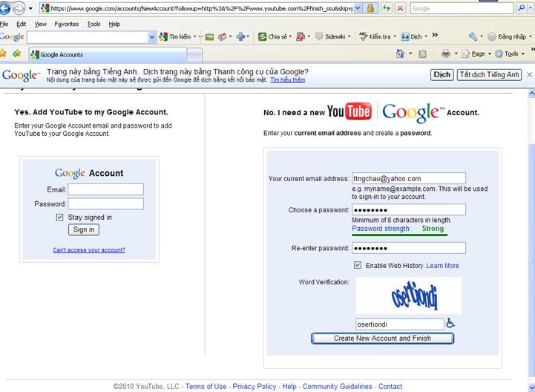Click the Google toolbar Tìm kiếm search icon
The width and height of the screenshot is (535, 392).
tap(163, 36)
